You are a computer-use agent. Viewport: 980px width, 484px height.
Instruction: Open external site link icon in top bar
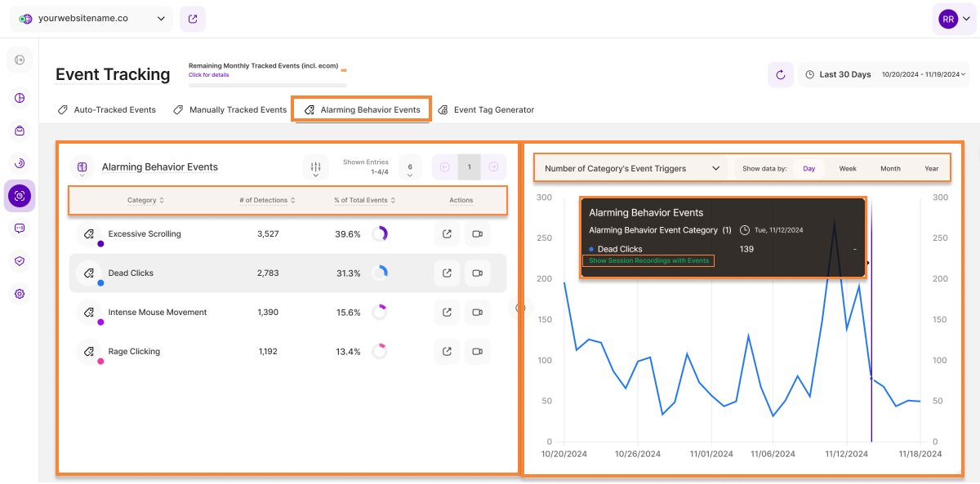[x=192, y=19]
